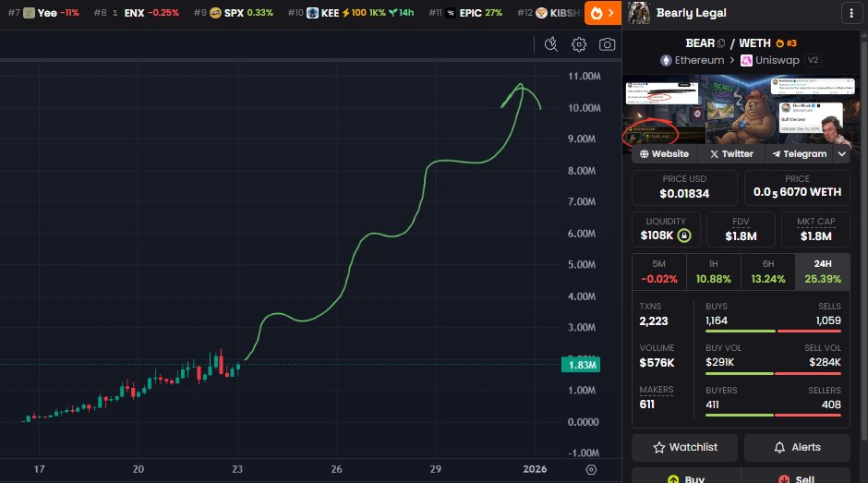868x483 pixels.
Task: Open the token Twitter link
Action: (x=731, y=154)
